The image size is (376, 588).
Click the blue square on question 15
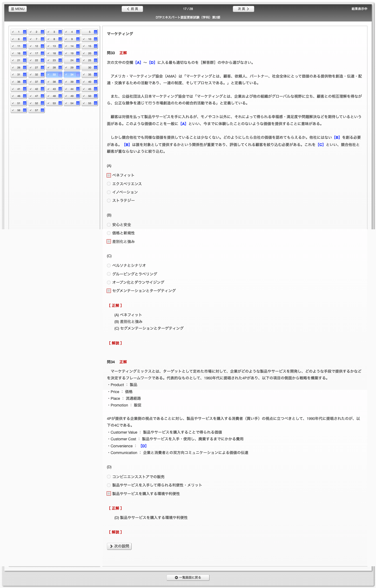[x=96, y=46]
